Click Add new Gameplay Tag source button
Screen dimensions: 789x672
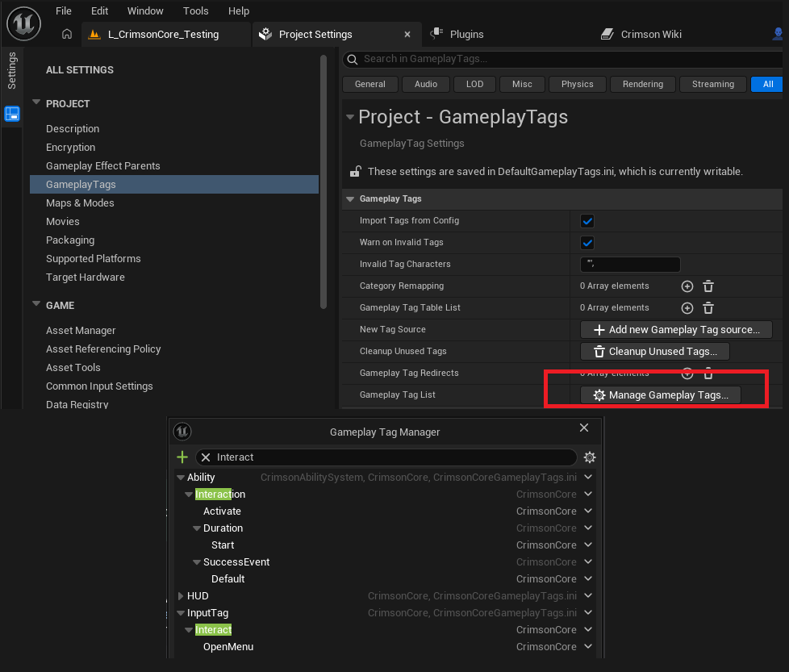tap(676, 330)
